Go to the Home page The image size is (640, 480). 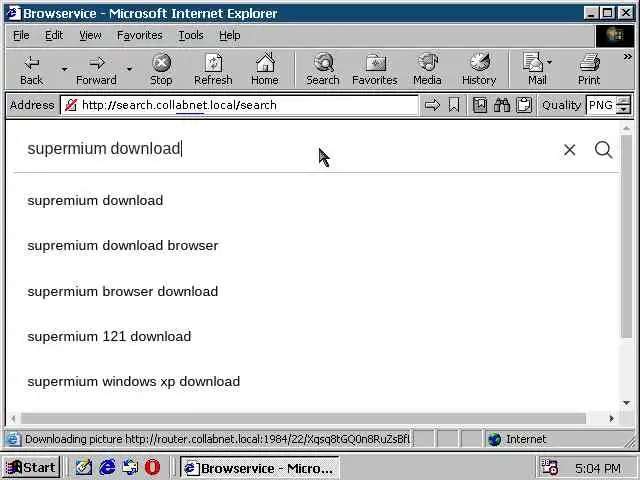coord(264,70)
